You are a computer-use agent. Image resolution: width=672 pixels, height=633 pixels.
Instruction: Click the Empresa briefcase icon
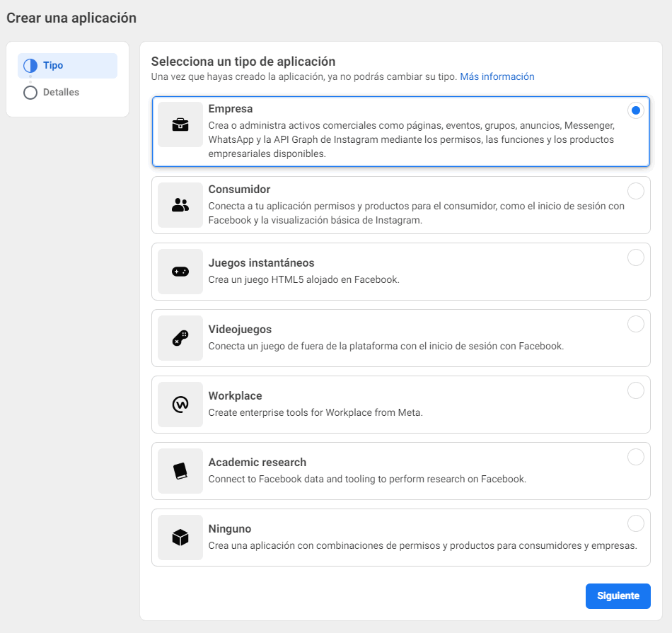[x=180, y=124]
